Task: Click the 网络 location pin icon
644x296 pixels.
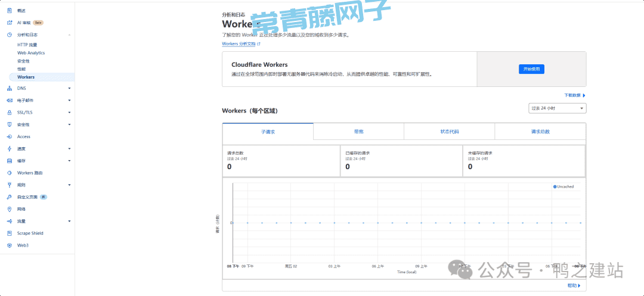Action: pos(10,209)
